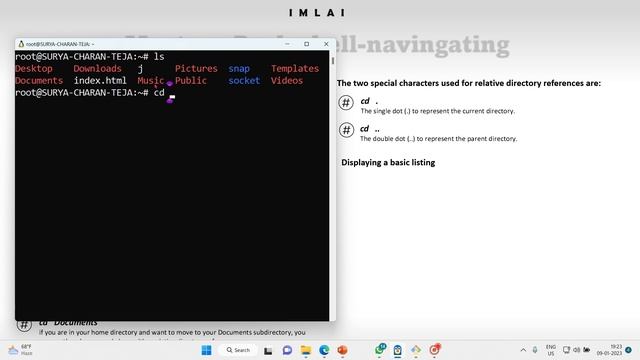The image size is (640, 360).
Task: Open the weather widget on the taskbar
Action: click(20, 350)
